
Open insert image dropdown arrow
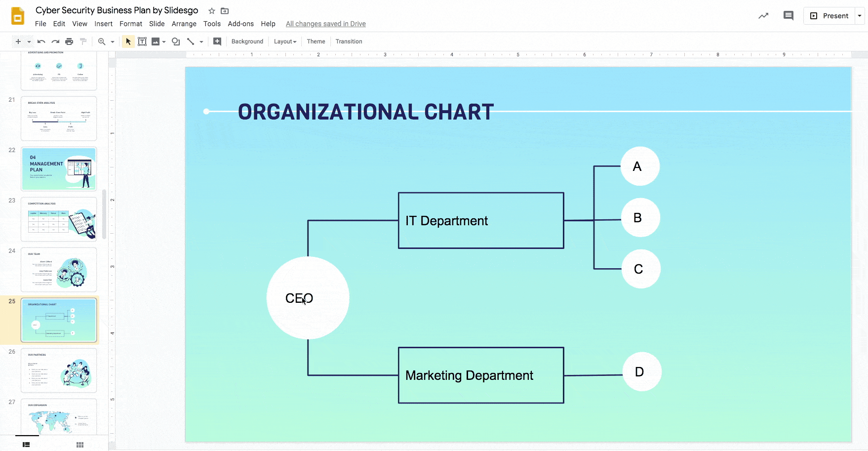coord(164,41)
